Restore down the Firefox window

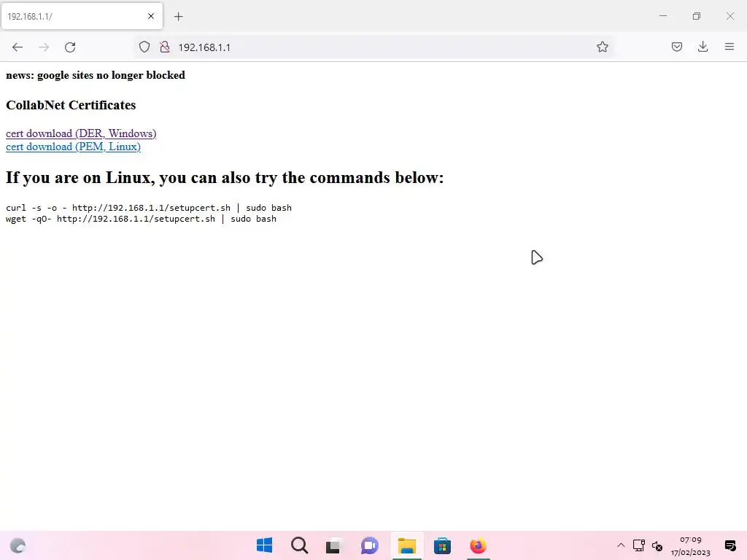click(x=697, y=16)
